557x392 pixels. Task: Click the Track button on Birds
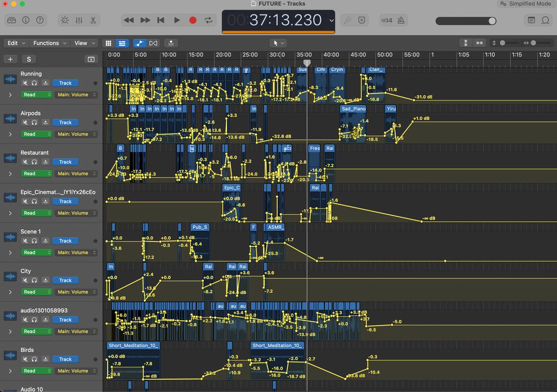pyautogui.click(x=65, y=359)
